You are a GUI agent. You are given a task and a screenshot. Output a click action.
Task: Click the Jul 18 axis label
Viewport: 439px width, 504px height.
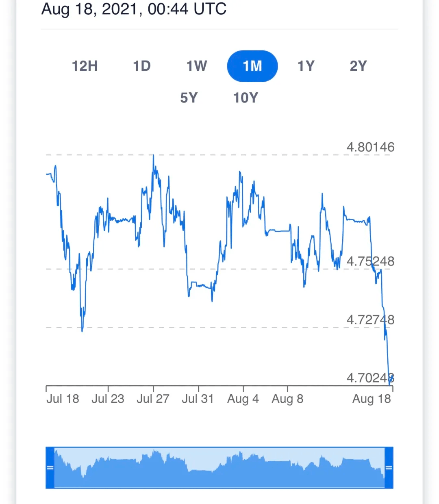coord(63,399)
